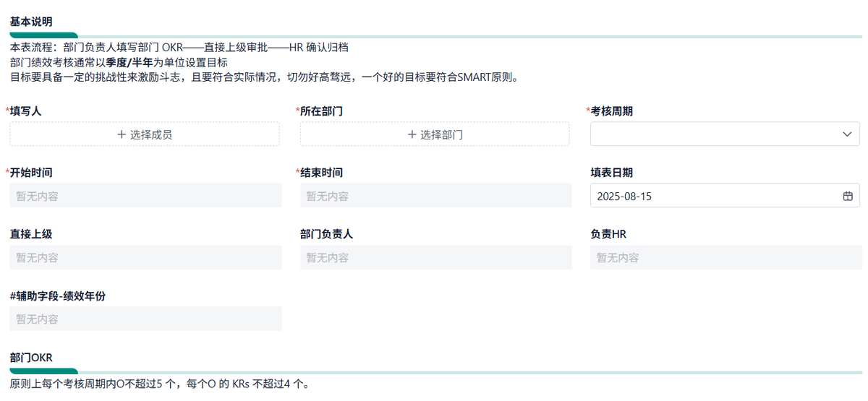Click the #辅助字段-绩效年份 field label
The height and width of the screenshot is (401, 868).
coord(59,296)
